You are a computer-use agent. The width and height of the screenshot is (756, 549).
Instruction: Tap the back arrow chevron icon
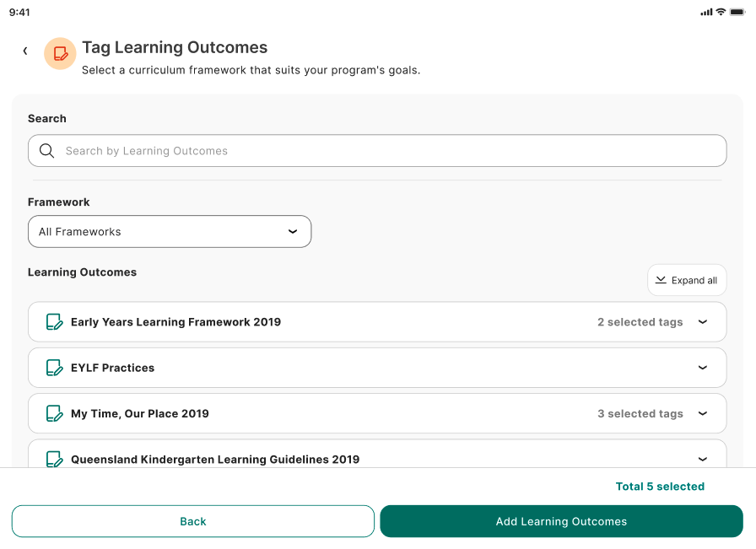(x=25, y=51)
